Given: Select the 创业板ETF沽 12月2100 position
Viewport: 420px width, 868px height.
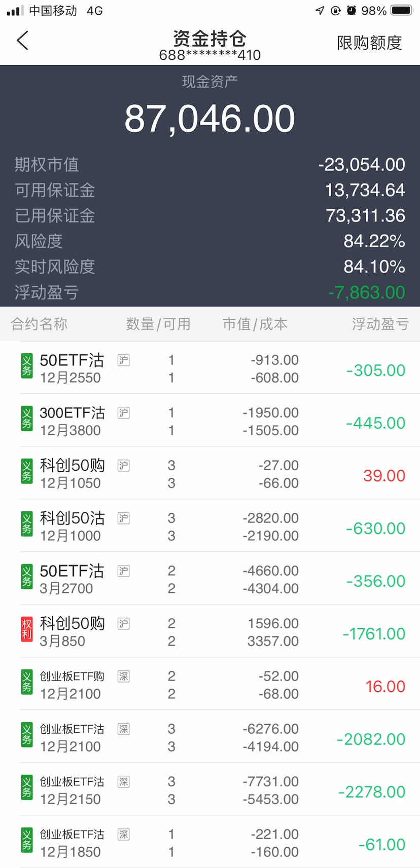Looking at the screenshot, I should pos(213,737).
